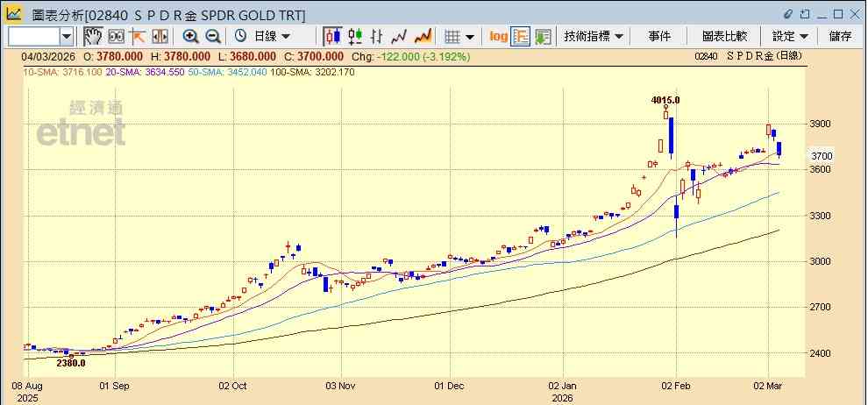Screen dimensions: 868x405
Task: Open the 設定 dropdown
Action: pyautogui.click(x=791, y=37)
